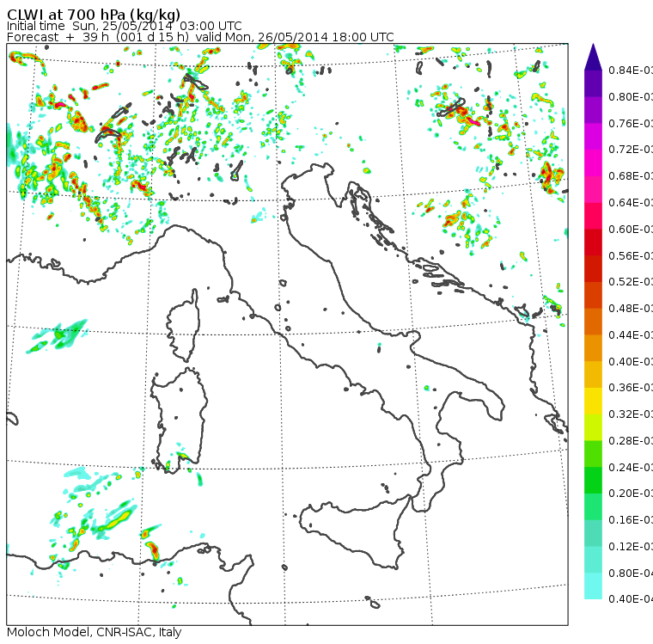Select the violet band just below 0.84E legend label

tap(593, 83)
